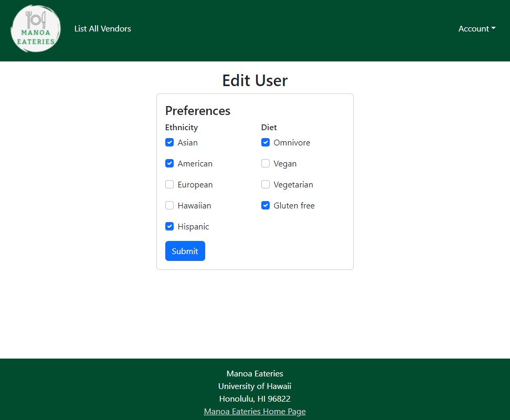Submit the preferences form
This screenshot has height=420, width=510.
click(185, 251)
